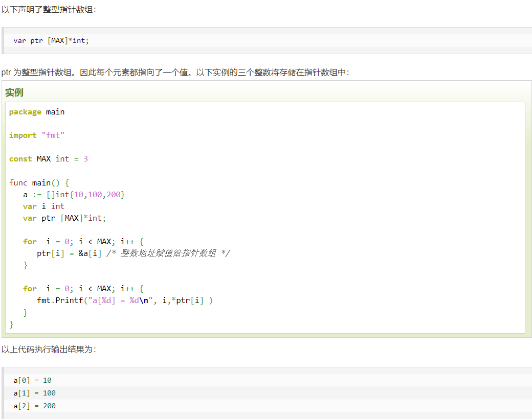Click the 'var i int' code line
Viewport: 532px width, 419px height.
point(43,206)
